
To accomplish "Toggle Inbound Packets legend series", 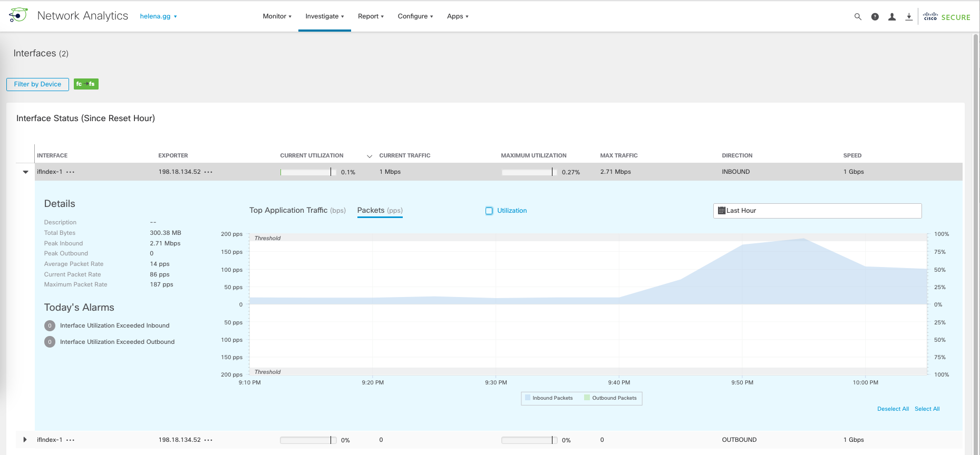I will click(548, 398).
